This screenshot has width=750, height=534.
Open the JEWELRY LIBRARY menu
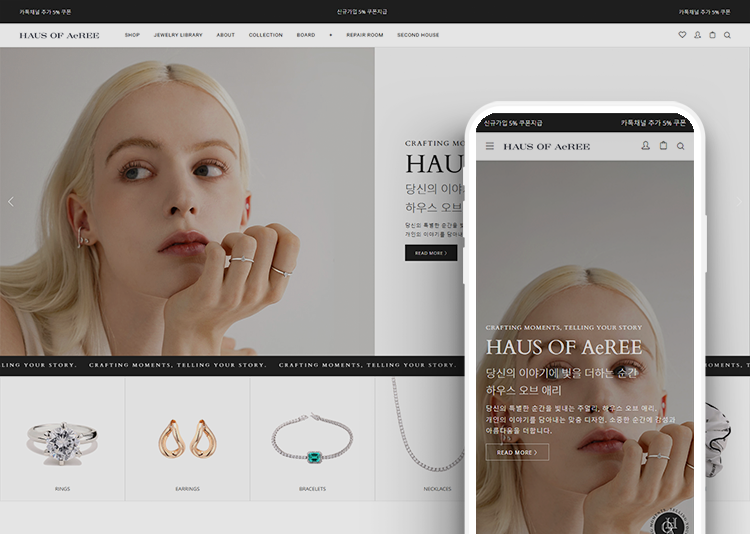[x=178, y=35]
